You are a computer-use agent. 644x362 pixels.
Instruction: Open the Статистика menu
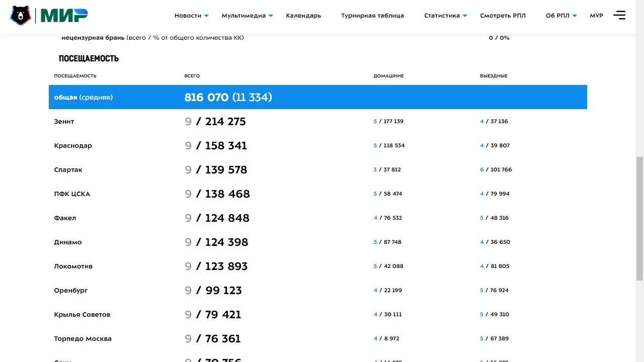tap(442, 16)
